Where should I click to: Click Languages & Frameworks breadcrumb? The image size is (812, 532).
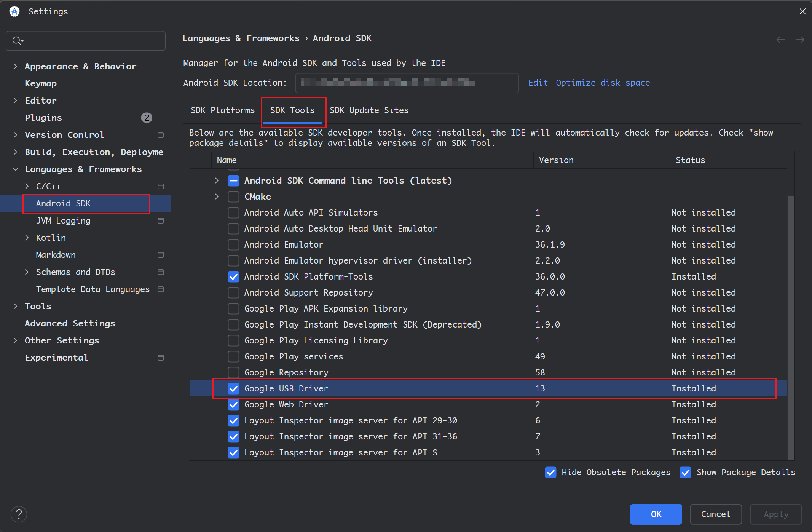tap(241, 38)
